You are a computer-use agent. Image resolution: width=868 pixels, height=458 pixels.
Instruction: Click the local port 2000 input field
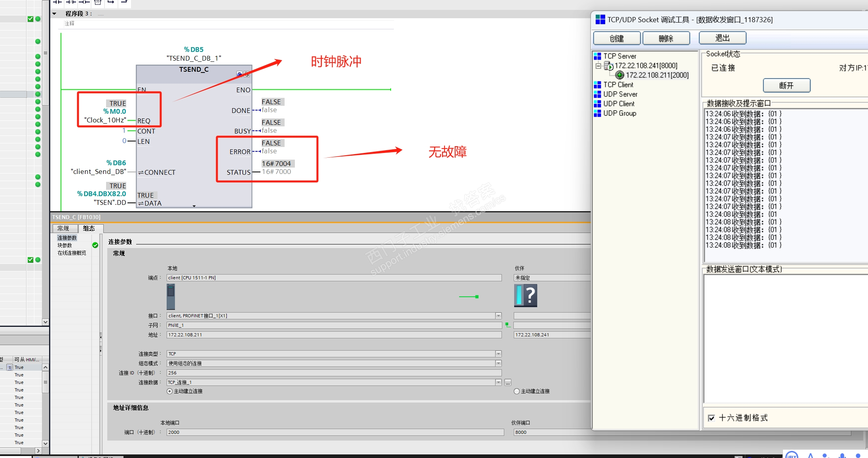point(334,432)
